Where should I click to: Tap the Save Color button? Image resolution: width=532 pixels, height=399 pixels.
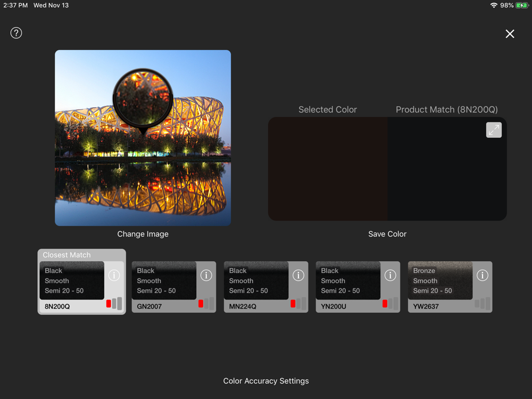387,234
